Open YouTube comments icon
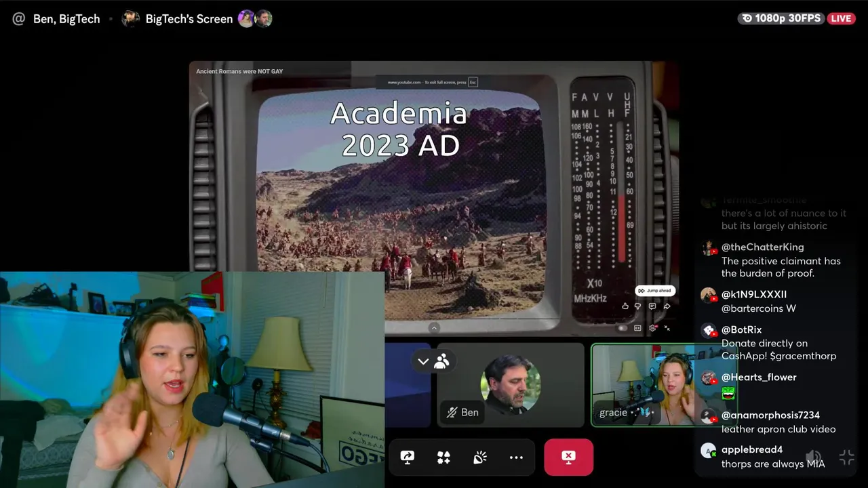 (x=652, y=306)
